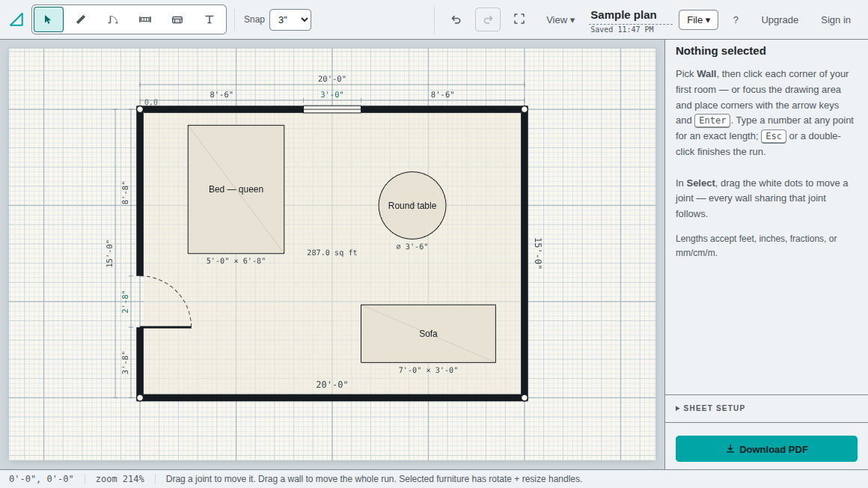Click the Download PDF button
Screen dimensions: 868x488
click(766, 448)
